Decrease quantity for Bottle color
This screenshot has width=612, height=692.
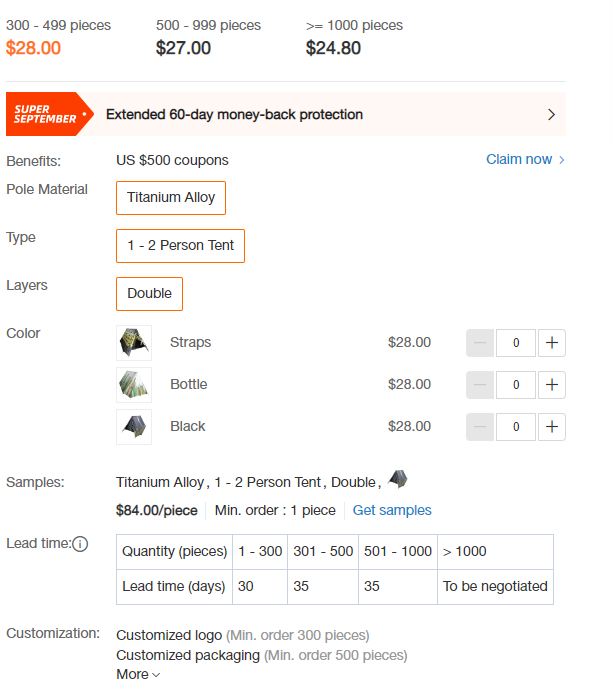[480, 384]
